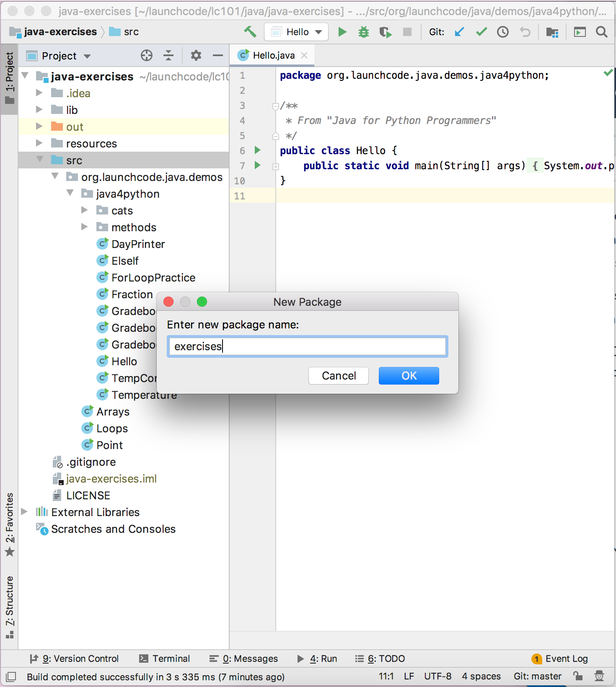The image size is (616, 687).
Task: Click the inspector hector icon in the status bar
Action: point(599,676)
